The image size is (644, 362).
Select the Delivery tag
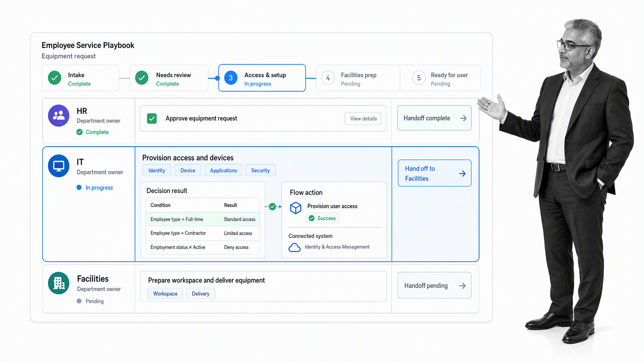200,294
